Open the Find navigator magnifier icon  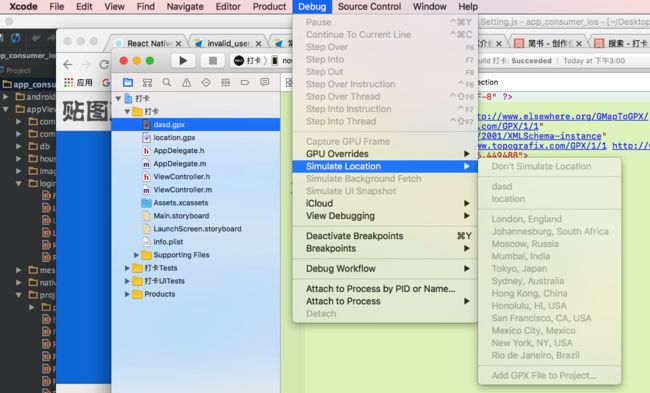(x=167, y=82)
